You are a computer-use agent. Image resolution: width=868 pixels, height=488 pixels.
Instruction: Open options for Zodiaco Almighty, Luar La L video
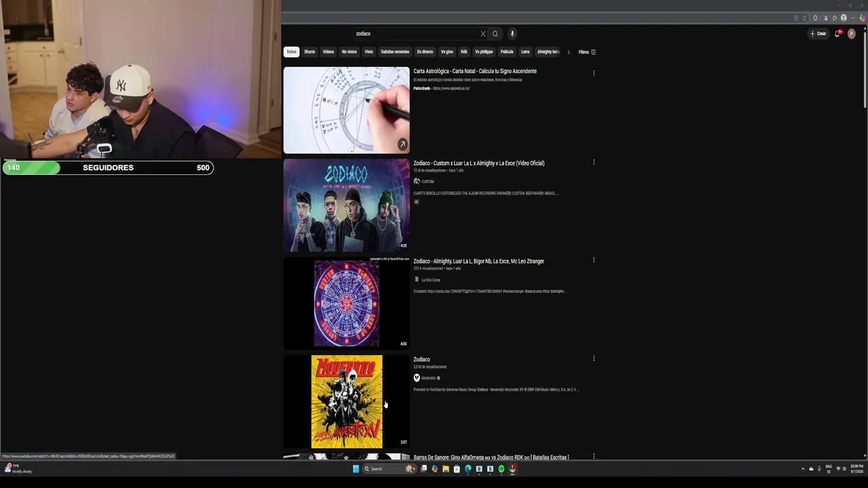(594, 260)
